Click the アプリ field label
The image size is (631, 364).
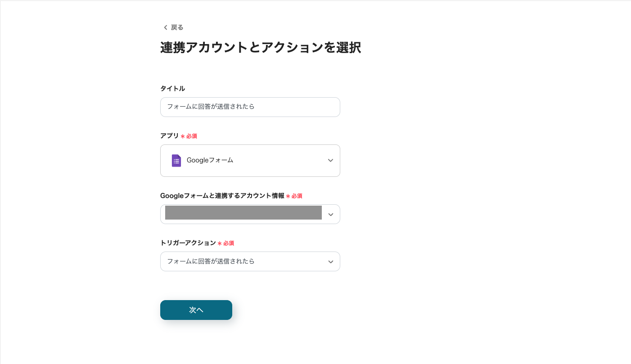pos(169,136)
